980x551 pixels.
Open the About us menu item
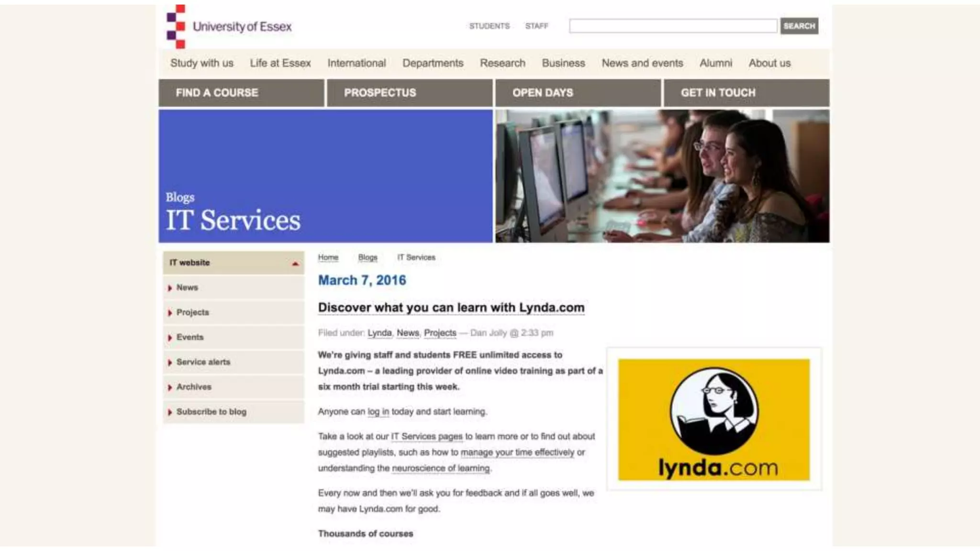pyautogui.click(x=769, y=63)
